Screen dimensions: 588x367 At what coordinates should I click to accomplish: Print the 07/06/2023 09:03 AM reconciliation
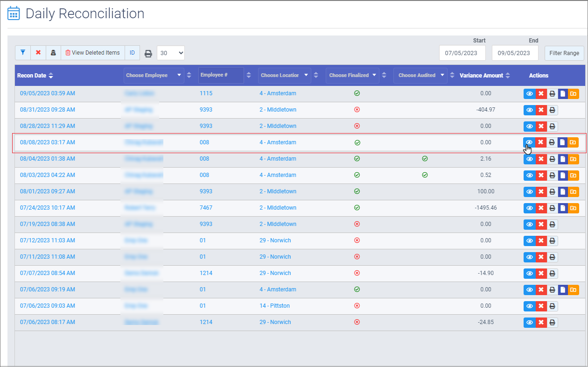[x=552, y=306]
